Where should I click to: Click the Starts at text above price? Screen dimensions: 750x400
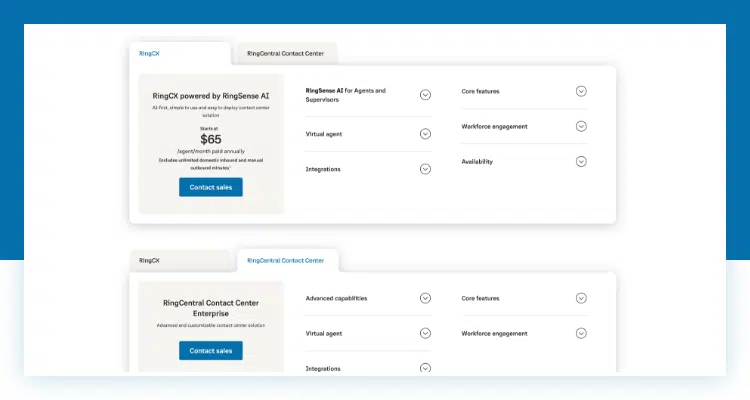pos(209,129)
